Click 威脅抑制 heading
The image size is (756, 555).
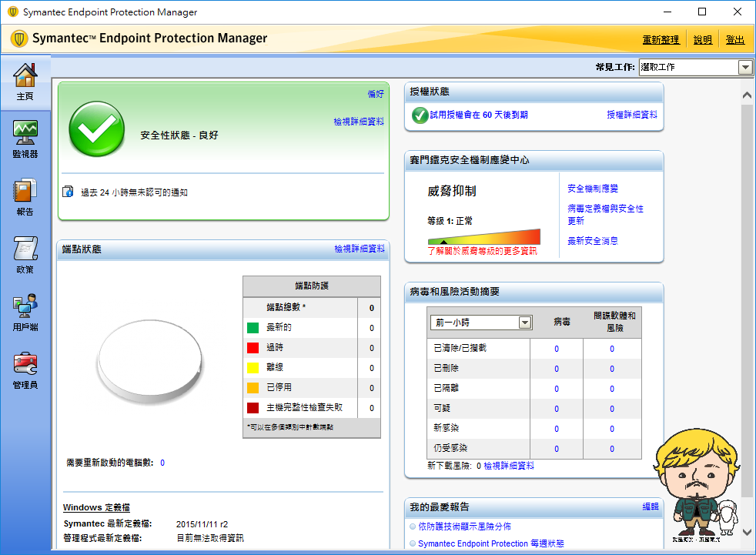[452, 191]
